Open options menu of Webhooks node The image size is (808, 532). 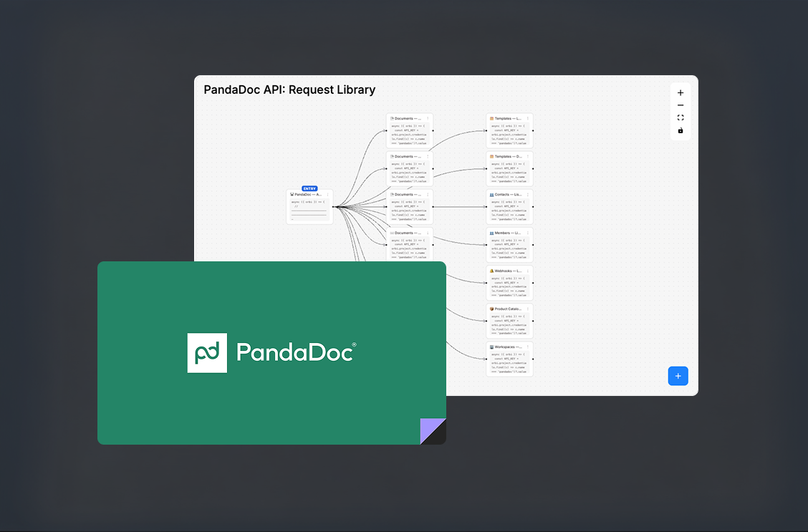[x=528, y=271]
